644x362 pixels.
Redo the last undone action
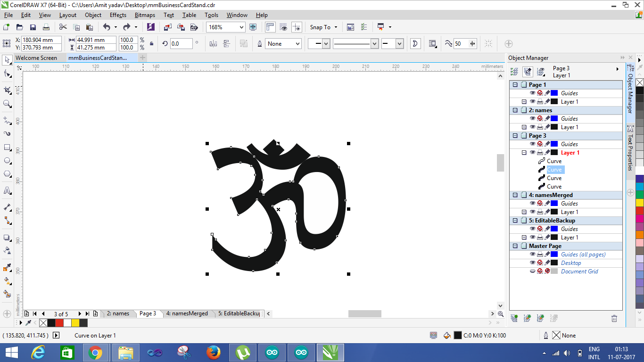(x=126, y=27)
